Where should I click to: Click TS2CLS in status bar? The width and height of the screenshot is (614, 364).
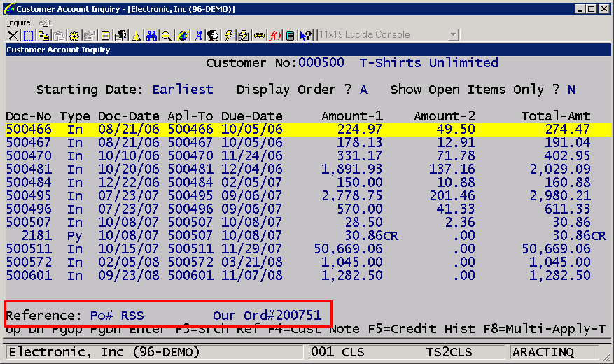pyautogui.click(x=449, y=352)
